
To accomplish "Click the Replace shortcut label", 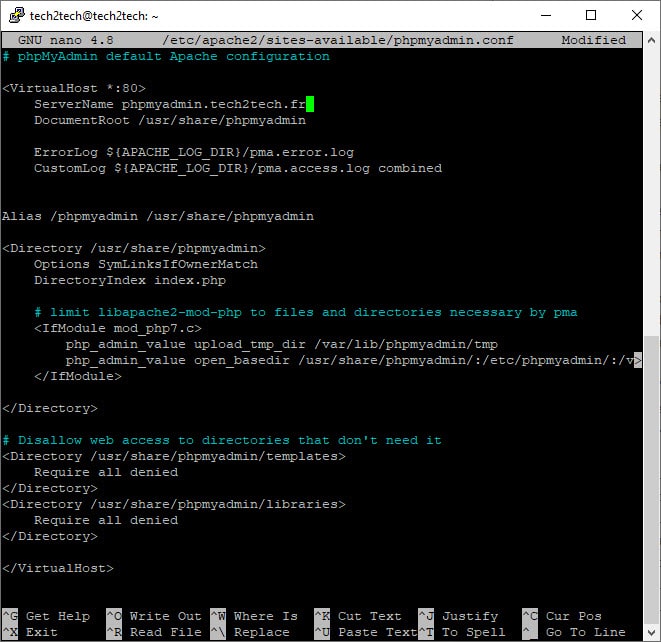I will pyautogui.click(x=261, y=632).
